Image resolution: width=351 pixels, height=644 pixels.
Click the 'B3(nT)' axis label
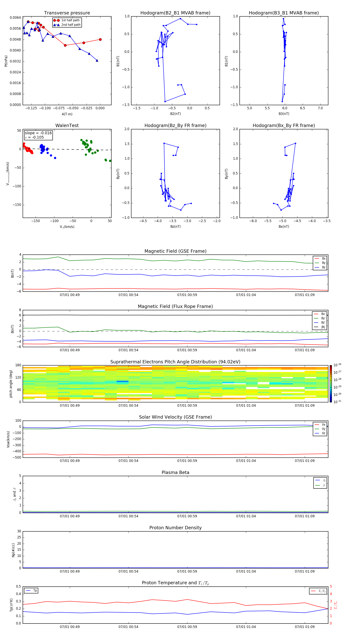coord(284,114)
